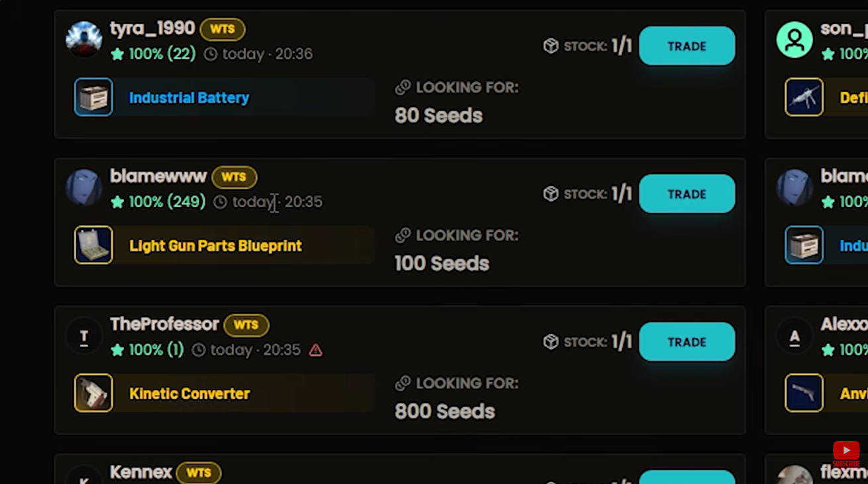Click TheProfessor's avatar icon
868x484 pixels.
click(x=84, y=336)
